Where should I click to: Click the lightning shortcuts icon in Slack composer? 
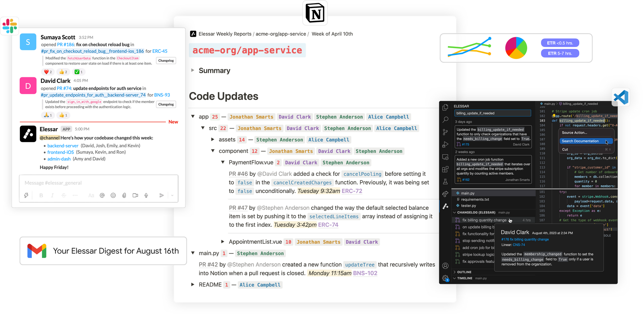pos(26,195)
